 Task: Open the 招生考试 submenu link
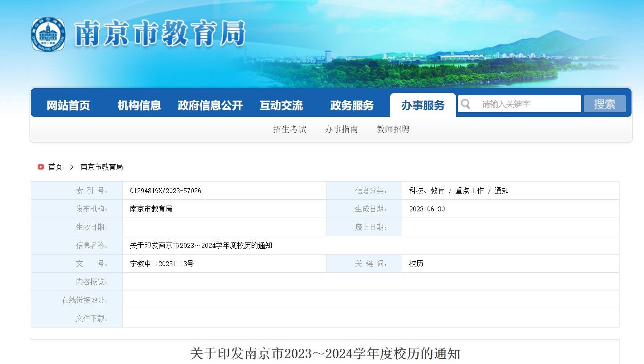point(290,129)
